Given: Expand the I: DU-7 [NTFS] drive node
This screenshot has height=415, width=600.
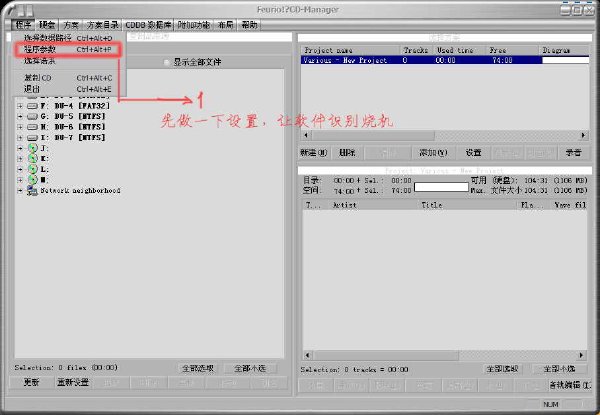Looking at the screenshot, I should 20,138.
